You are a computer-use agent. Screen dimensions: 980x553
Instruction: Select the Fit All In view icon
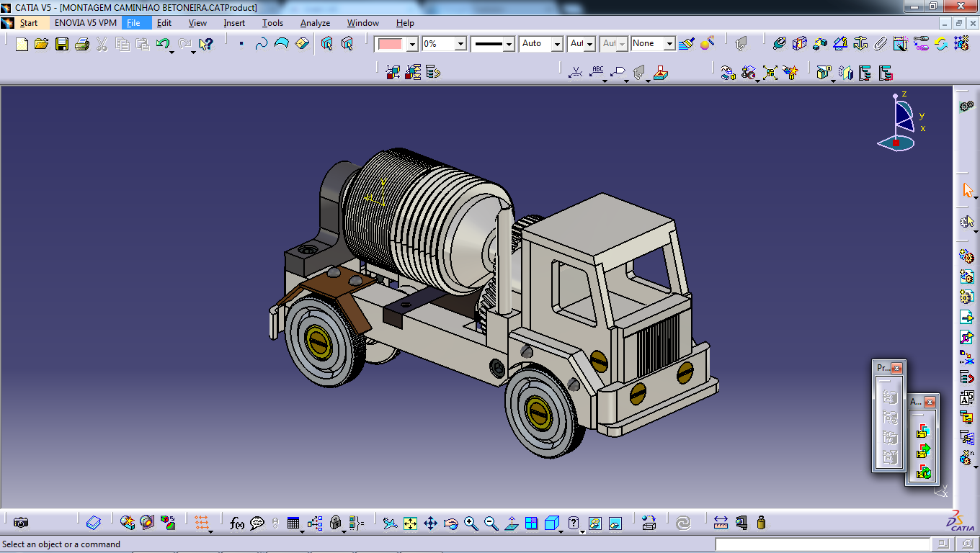(x=410, y=523)
